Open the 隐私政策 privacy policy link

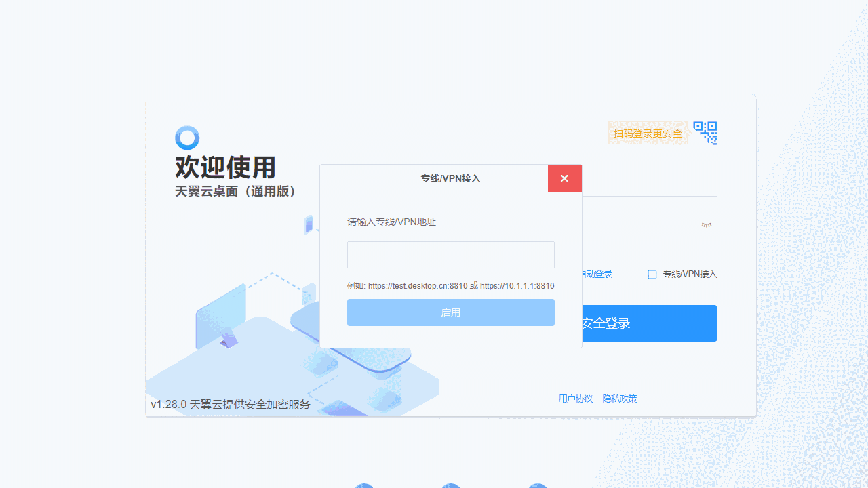coord(619,399)
